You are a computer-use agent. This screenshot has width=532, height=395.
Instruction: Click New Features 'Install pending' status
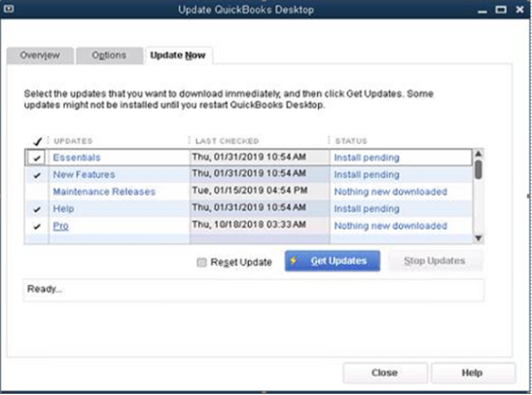367,175
